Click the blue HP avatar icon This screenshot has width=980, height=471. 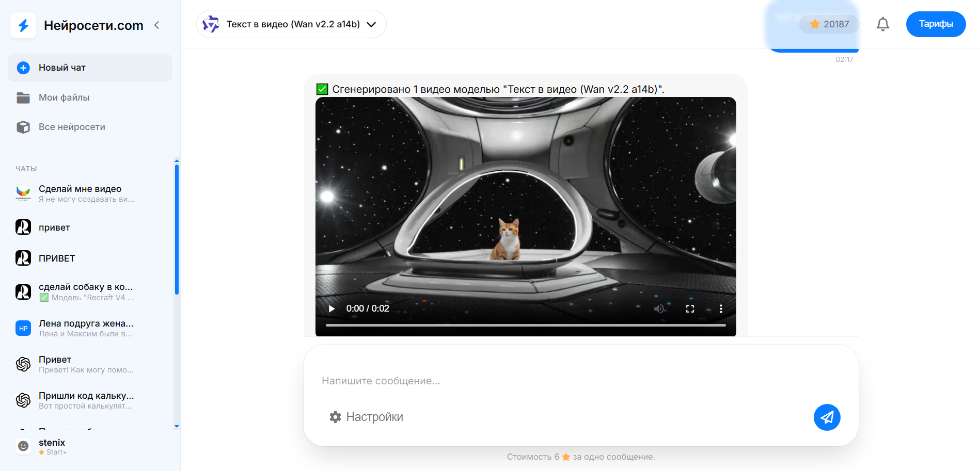(x=23, y=328)
